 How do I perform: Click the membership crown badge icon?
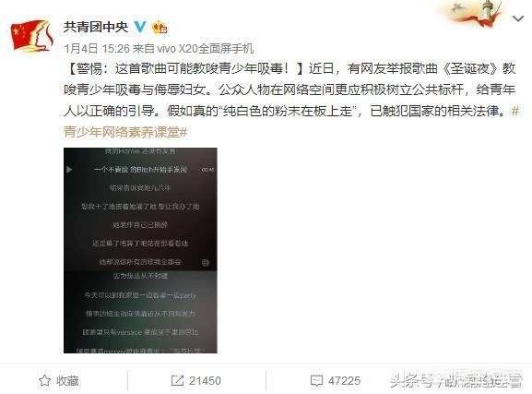(160, 27)
